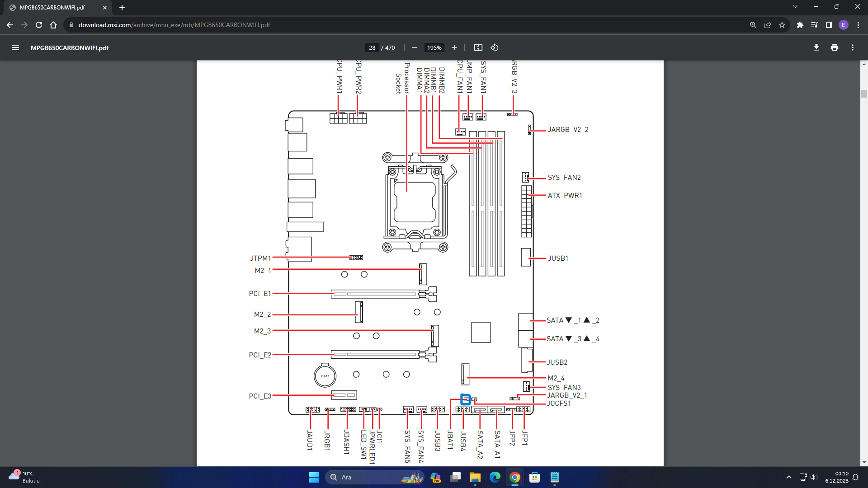Viewport: 868px width, 488px height.
Task: Share this page icon in address bar
Action: [x=768, y=25]
